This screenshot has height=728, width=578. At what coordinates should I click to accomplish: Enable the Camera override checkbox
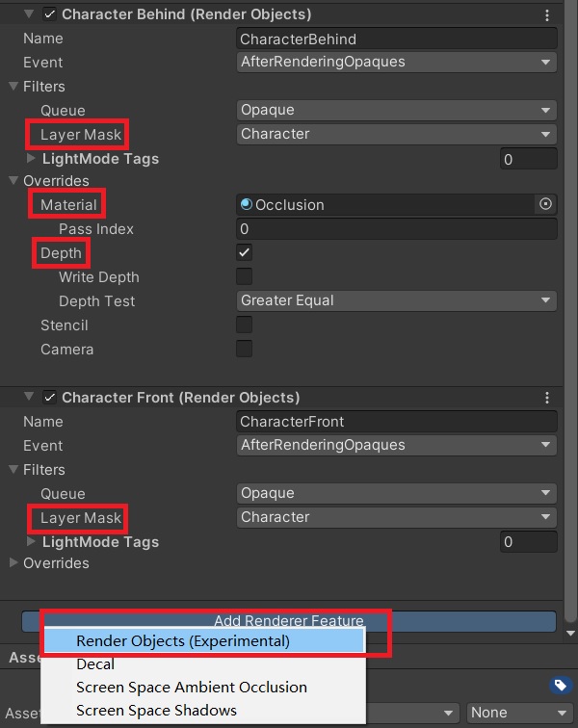click(244, 349)
